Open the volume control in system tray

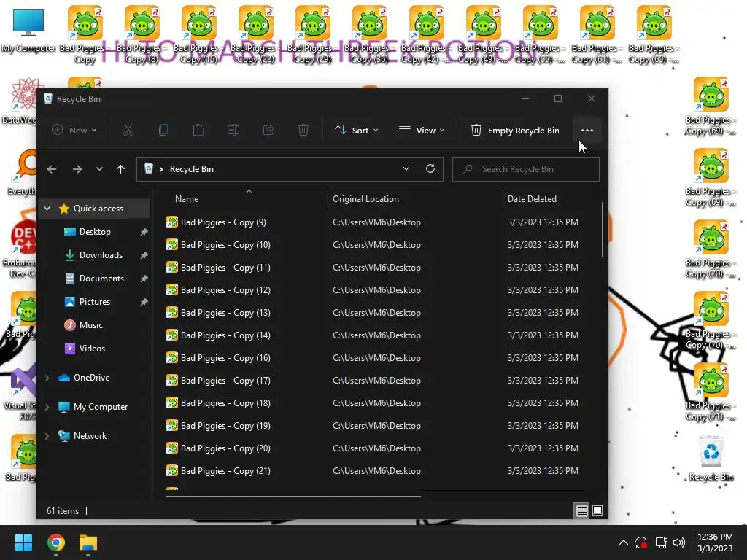coord(679,542)
